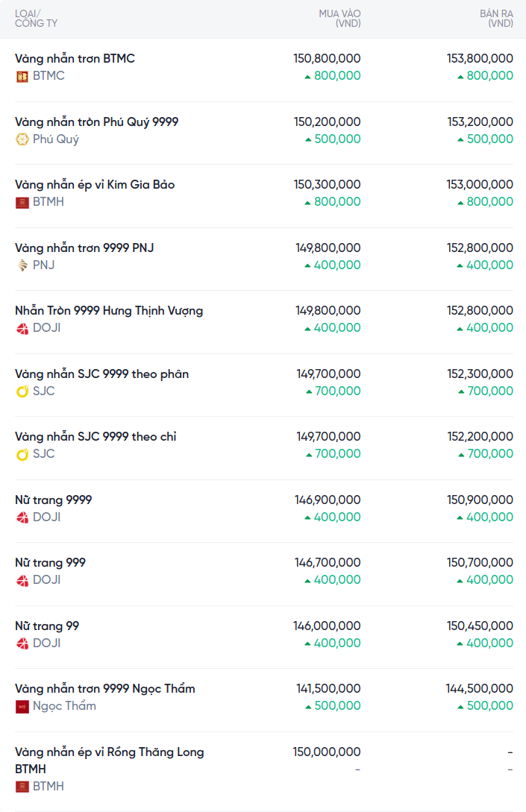
Task: Click the BTMC logo icon
Action: pos(22,76)
